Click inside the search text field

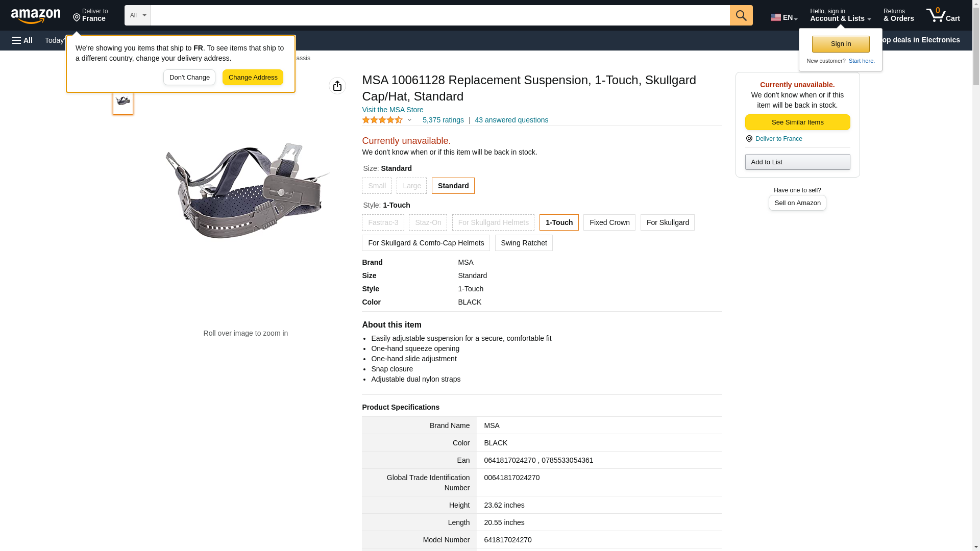coord(439,15)
